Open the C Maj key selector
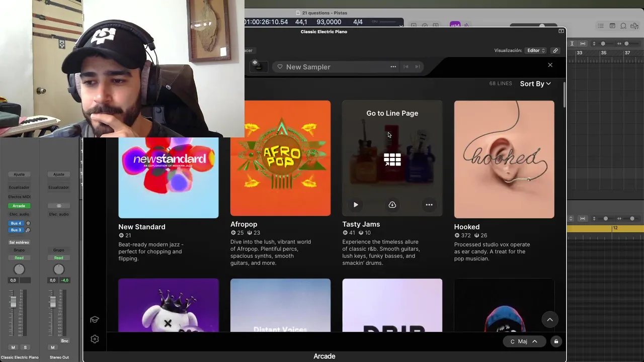The height and width of the screenshot is (362, 644). pos(524,341)
